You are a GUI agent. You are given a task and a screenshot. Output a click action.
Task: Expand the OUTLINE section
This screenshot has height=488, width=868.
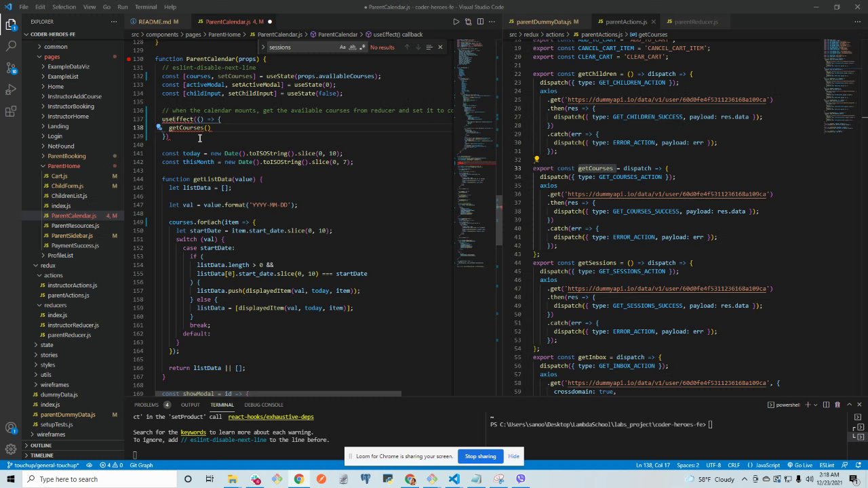click(41, 445)
